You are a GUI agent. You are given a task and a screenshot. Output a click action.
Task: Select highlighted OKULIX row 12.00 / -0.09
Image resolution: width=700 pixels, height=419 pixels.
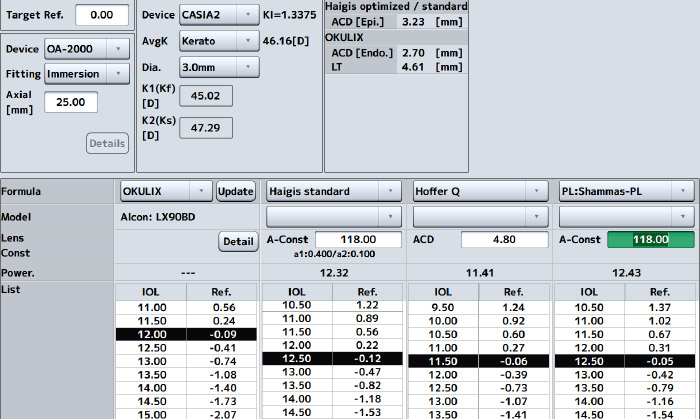click(x=186, y=334)
